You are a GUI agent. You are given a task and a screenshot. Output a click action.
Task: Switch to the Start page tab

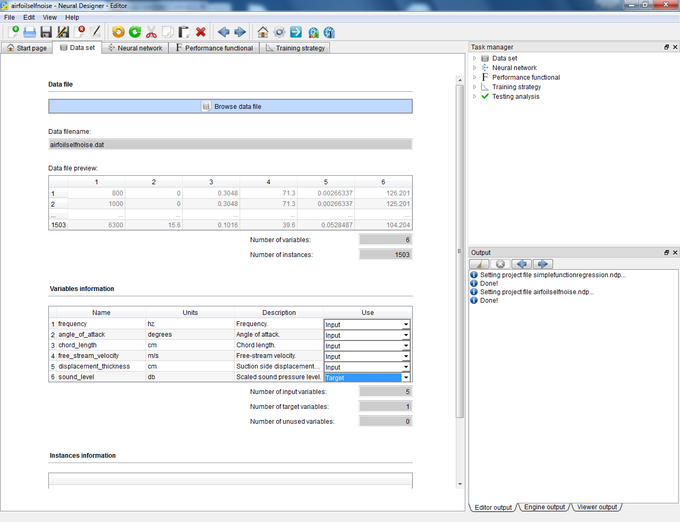tap(27, 48)
